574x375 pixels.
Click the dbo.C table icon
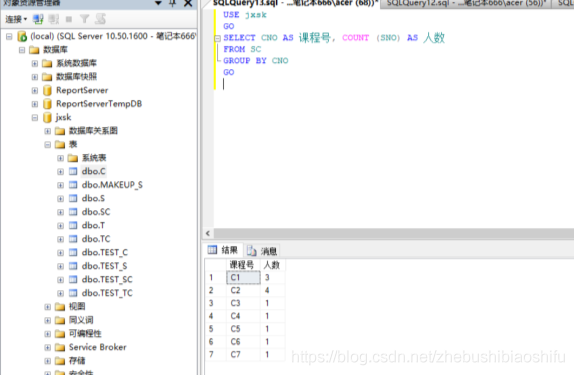point(73,171)
